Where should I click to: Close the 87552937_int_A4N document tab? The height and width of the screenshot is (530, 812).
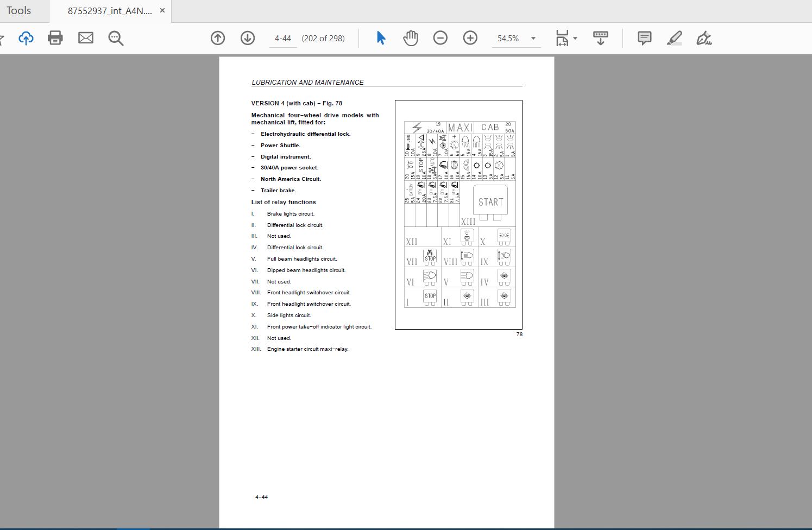point(162,11)
